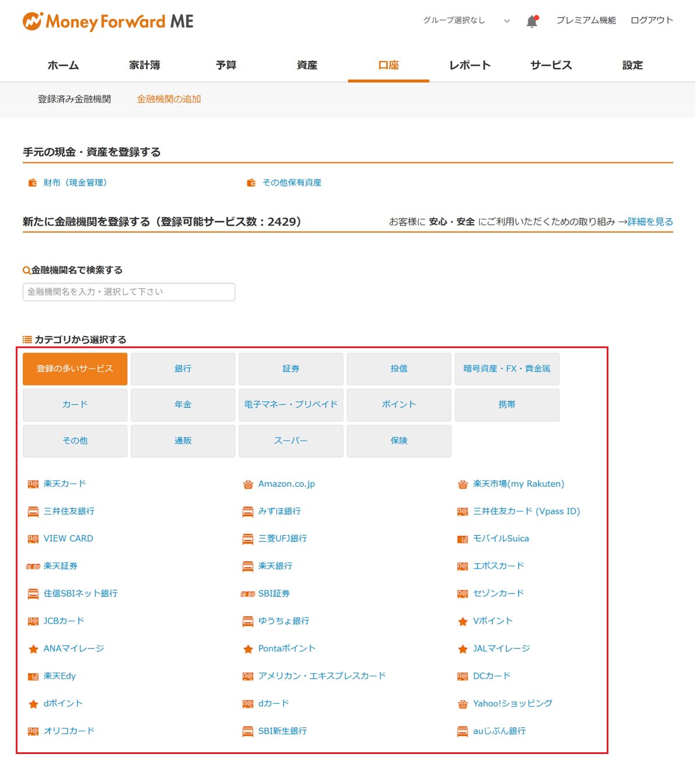This screenshot has height=761, width=700.
Task: Click the ログアウト link
Action: (652, 20)
